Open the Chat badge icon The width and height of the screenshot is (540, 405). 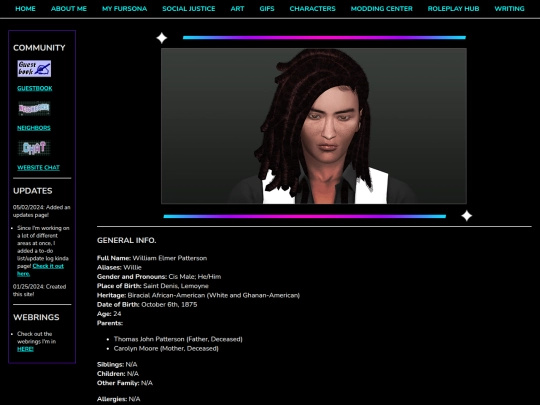point(34,148)
